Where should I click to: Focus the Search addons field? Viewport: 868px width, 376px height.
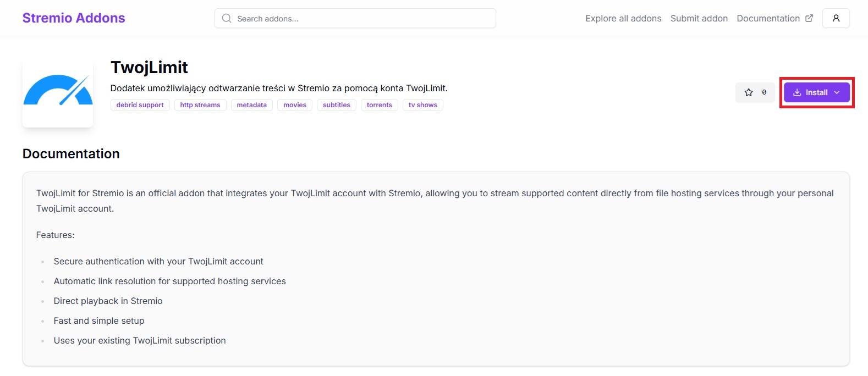(x=355, y=18)
